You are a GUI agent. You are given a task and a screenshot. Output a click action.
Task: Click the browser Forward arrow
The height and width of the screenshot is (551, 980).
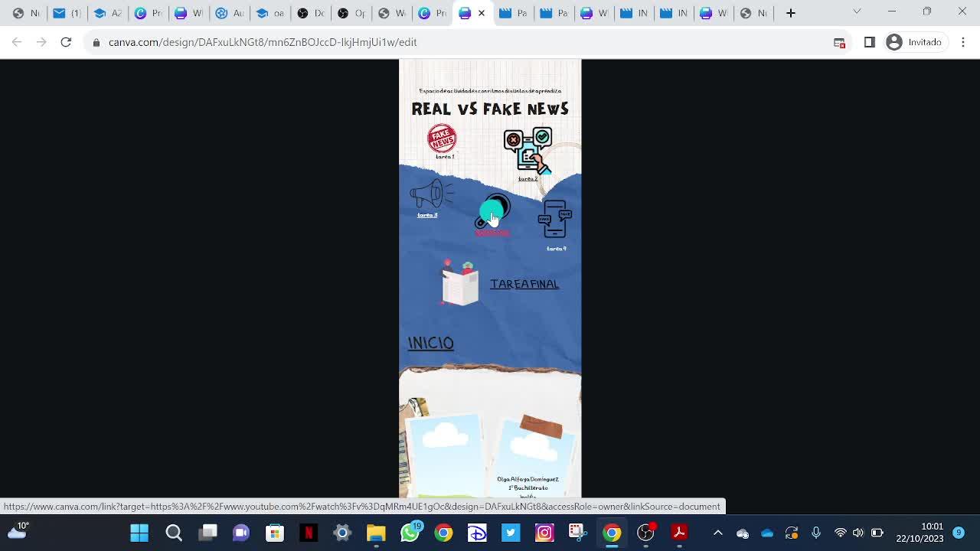pyautogui.click(x=41, y=42)
